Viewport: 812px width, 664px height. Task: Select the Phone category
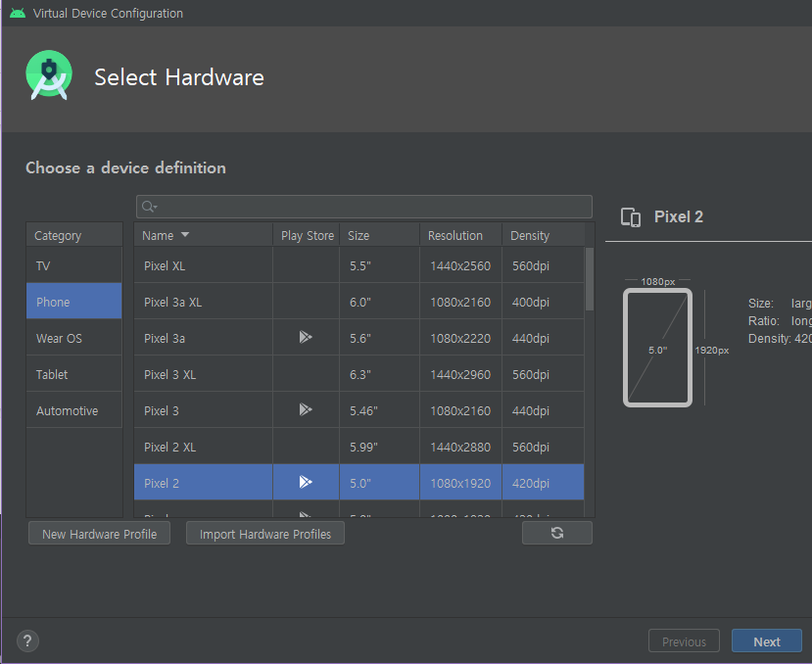coord(74,301)
